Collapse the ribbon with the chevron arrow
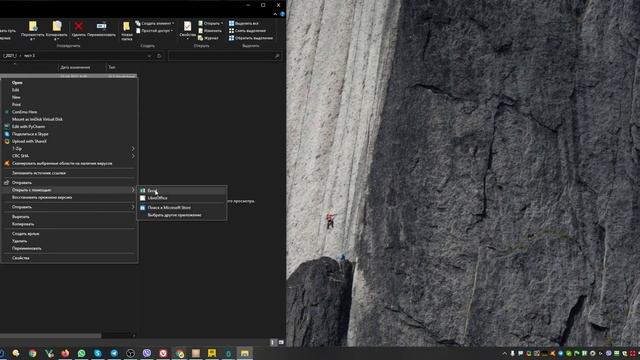Image resolution: width=640 pixels, height=360 pixels. click(x=275, y=14)
